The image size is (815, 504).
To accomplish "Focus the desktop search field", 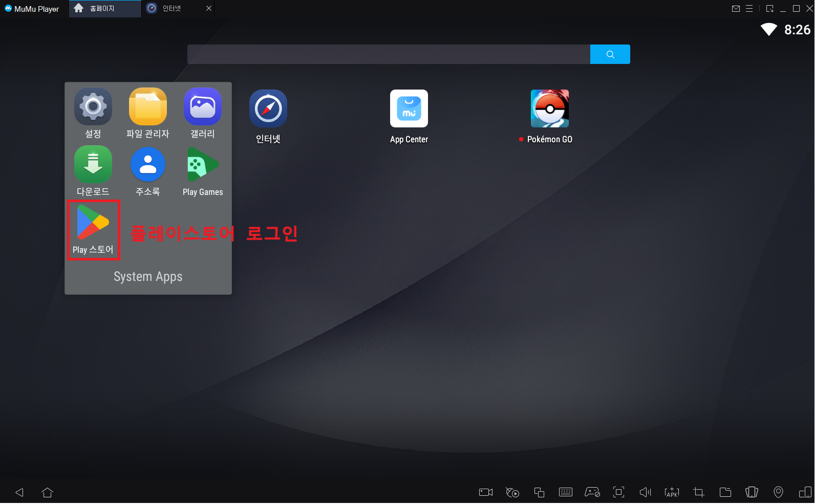I will point(389,54).
